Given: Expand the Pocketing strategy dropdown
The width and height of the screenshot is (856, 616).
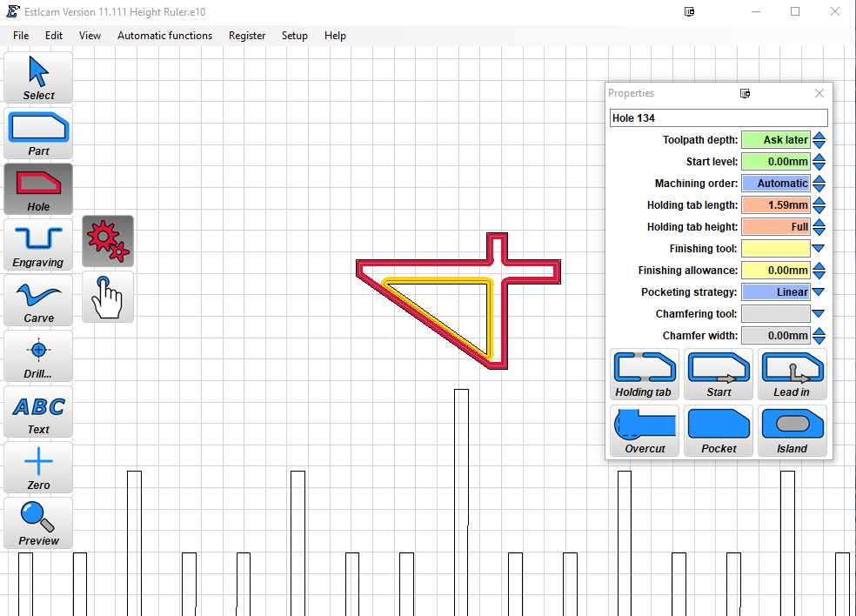Looking at the screenshot, I should tap(819, 292).
